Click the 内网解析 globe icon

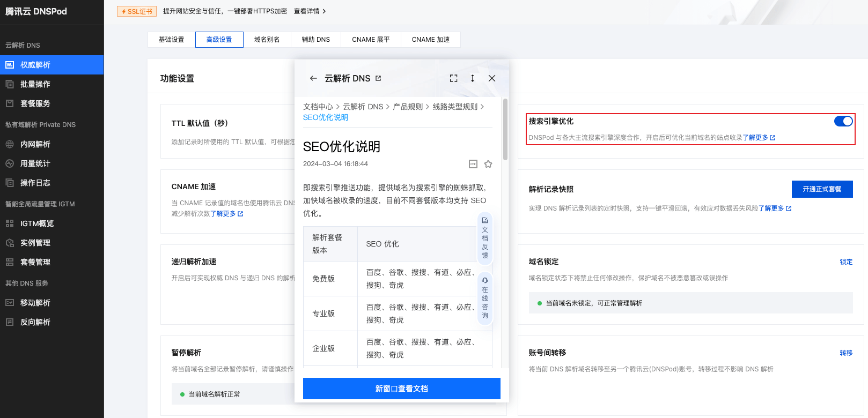coord(10,144)
